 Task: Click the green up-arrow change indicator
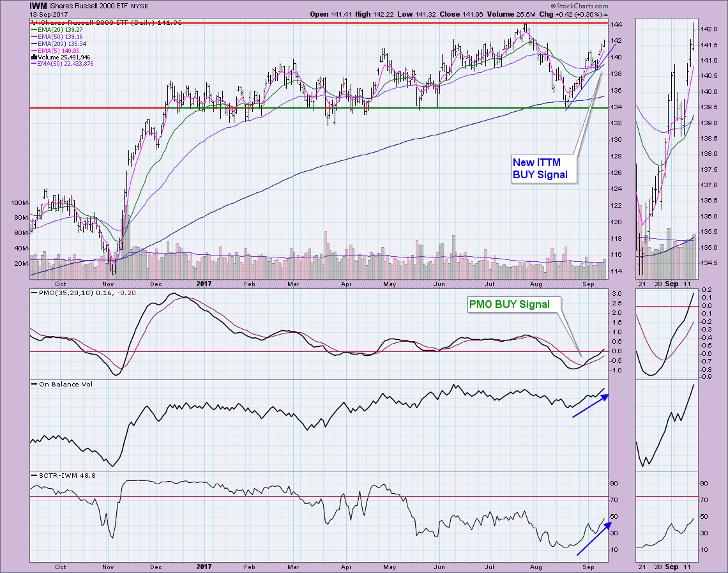pos(605,13)
